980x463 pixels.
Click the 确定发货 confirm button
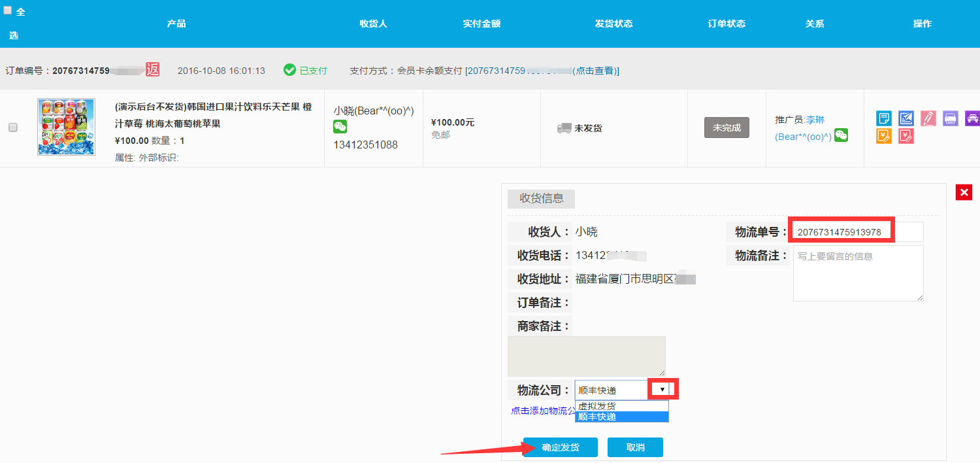(x=560, y=447)
